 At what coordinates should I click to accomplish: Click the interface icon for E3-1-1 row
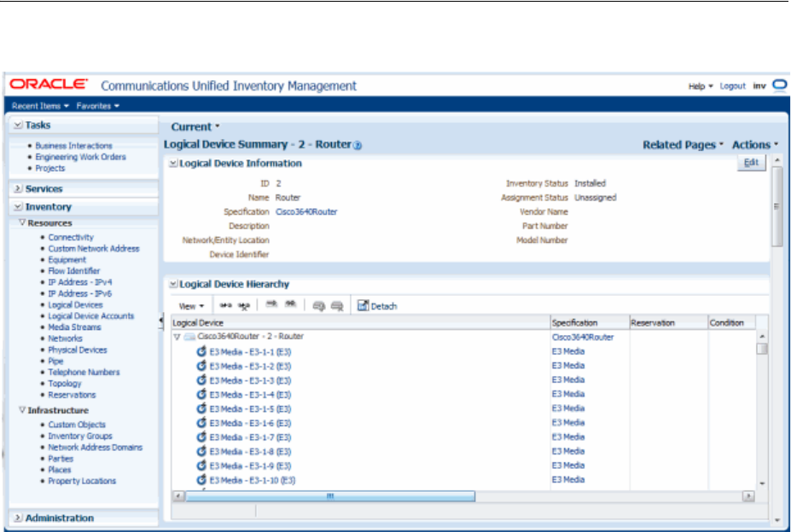201,351
